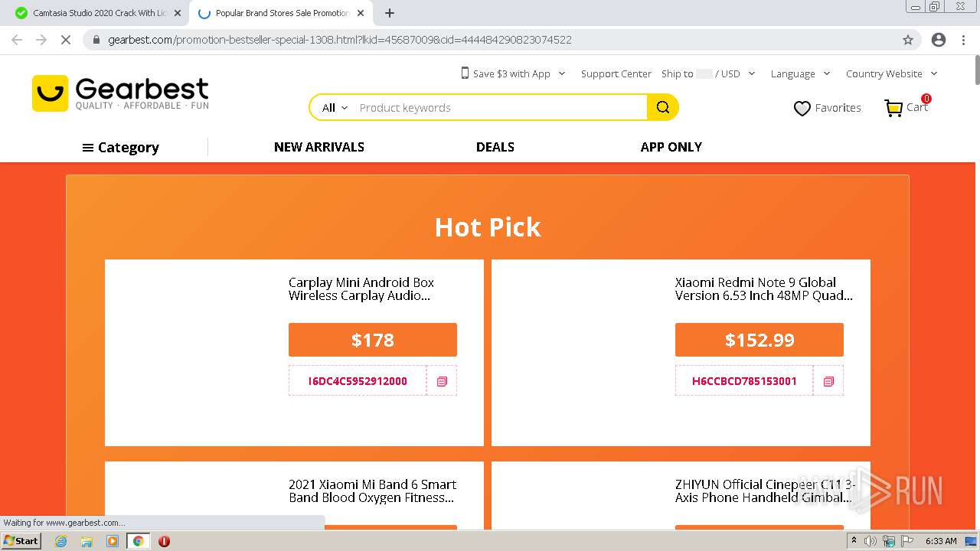Open Internet Explorer from the taskbar
This screenshot has height=551, width=980.
click(61, 541)
